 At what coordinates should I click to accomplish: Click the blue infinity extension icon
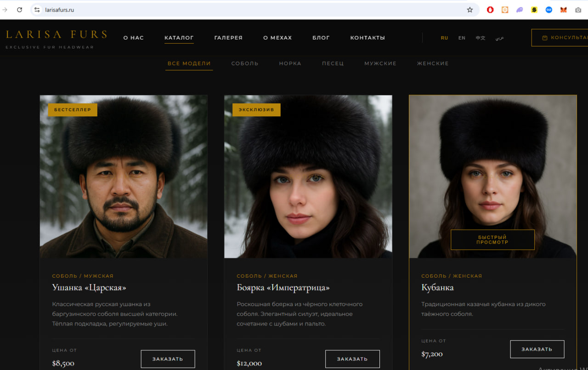(548, 10)
